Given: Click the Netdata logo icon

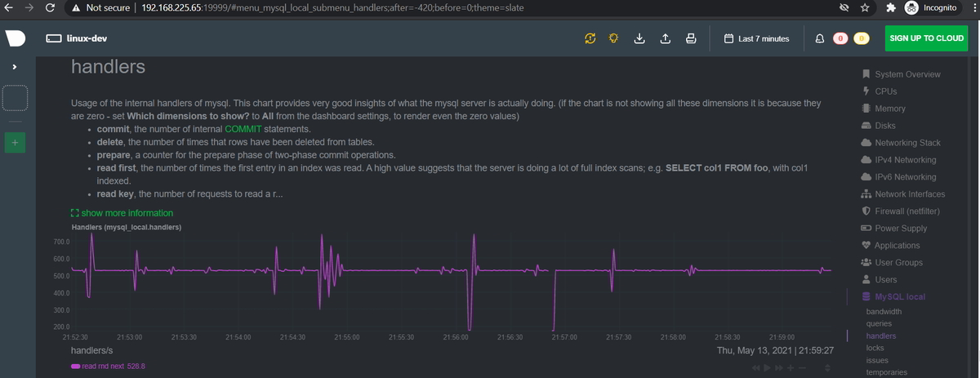Looking at the screenshot, I should (16, 38).
